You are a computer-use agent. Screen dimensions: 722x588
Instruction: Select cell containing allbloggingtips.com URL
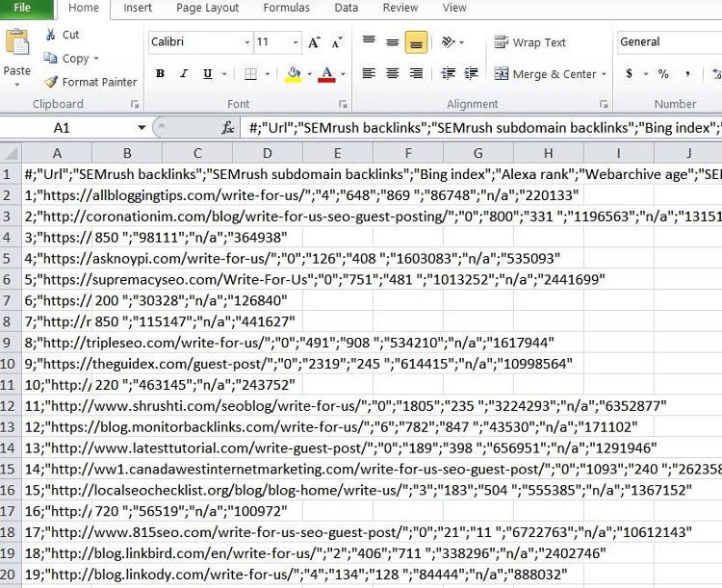coord(57,195)
